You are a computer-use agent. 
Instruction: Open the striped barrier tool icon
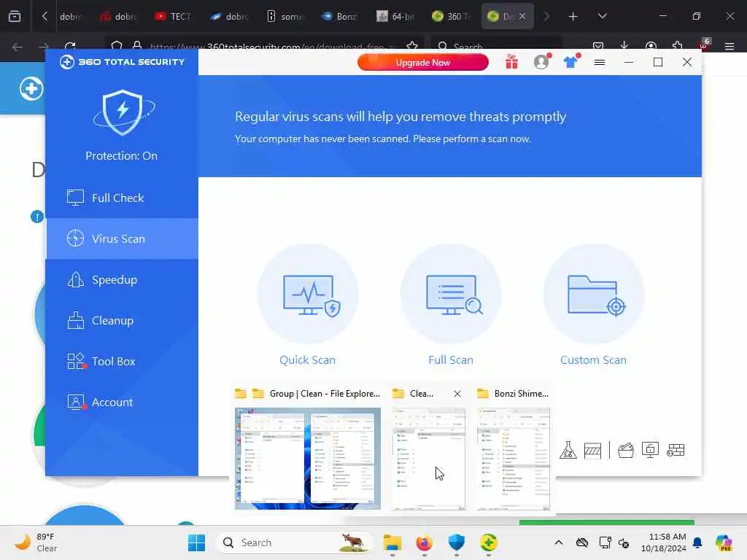click(592, 450)
